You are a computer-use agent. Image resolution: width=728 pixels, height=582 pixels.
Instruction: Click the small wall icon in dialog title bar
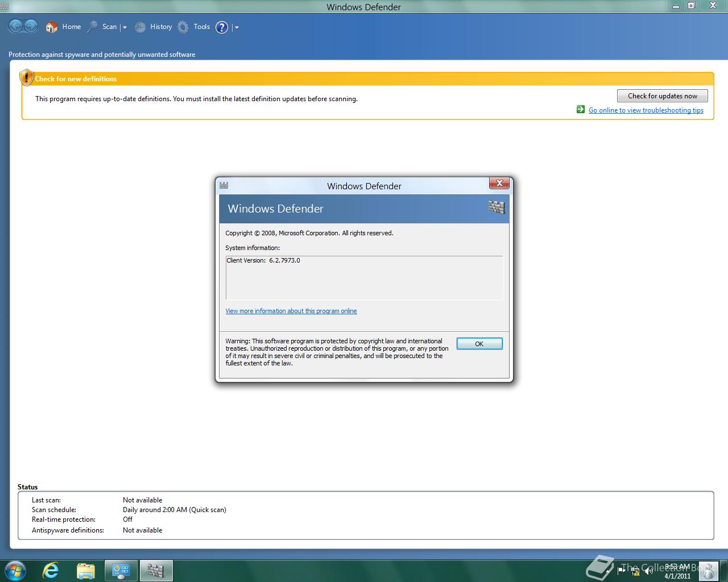[224, 185]
